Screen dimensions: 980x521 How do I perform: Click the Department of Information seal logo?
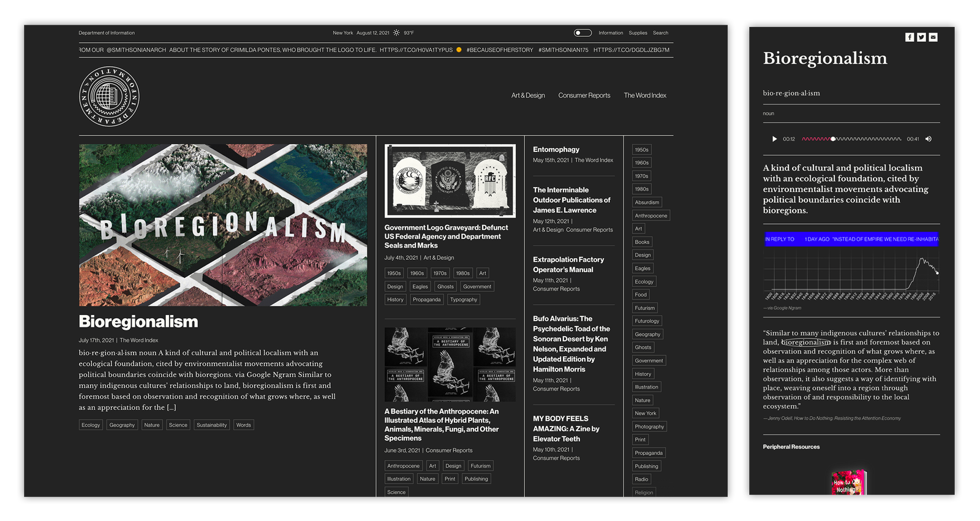pyautogui.click(x=110, y=96)
